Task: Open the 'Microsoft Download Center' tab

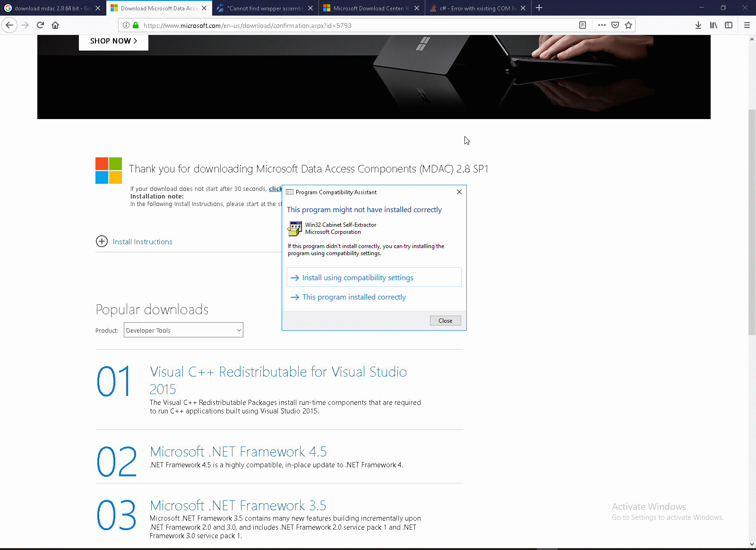Action: point(372,8)
